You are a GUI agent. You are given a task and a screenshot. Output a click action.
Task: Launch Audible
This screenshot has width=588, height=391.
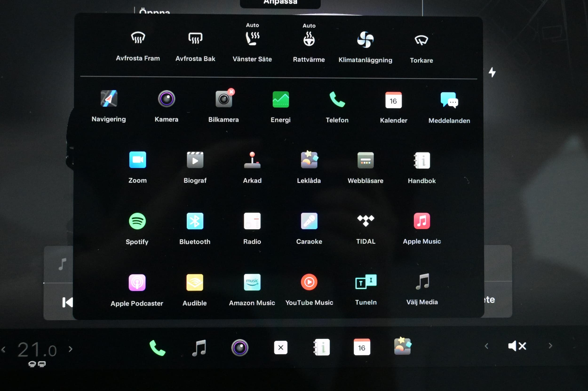(x=195, y=282)
